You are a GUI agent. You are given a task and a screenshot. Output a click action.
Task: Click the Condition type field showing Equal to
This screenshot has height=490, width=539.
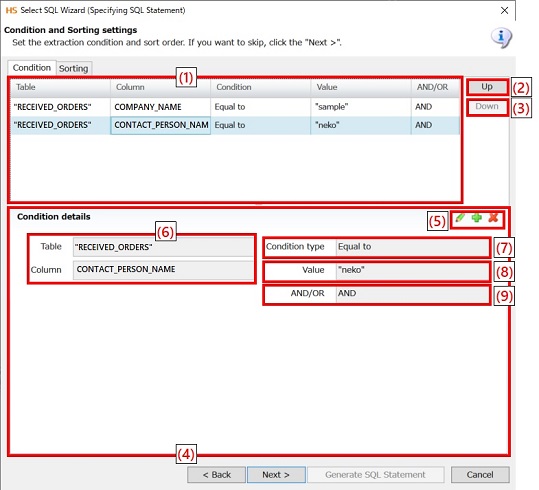pyautogui.click(x=412, y=247)
